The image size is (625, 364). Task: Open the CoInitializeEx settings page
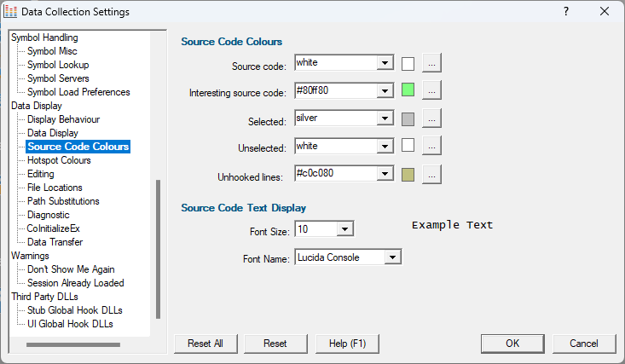[x=53, y=228]
